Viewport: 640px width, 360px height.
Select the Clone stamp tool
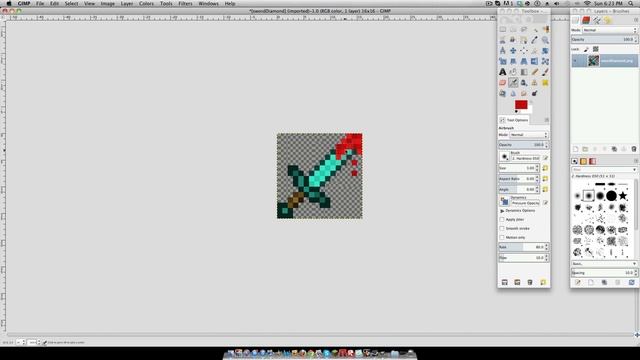(534, 82)
